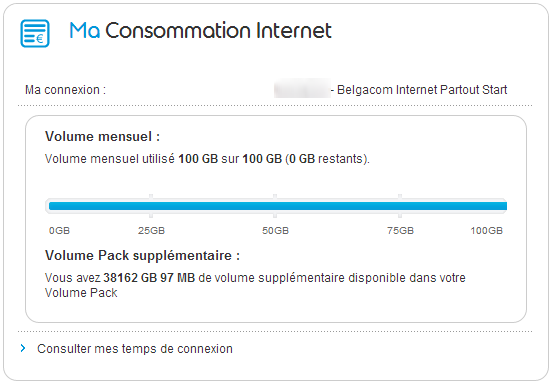Click the 38162 GB 97 MB value
555x387 pixels.
[149, 278]
